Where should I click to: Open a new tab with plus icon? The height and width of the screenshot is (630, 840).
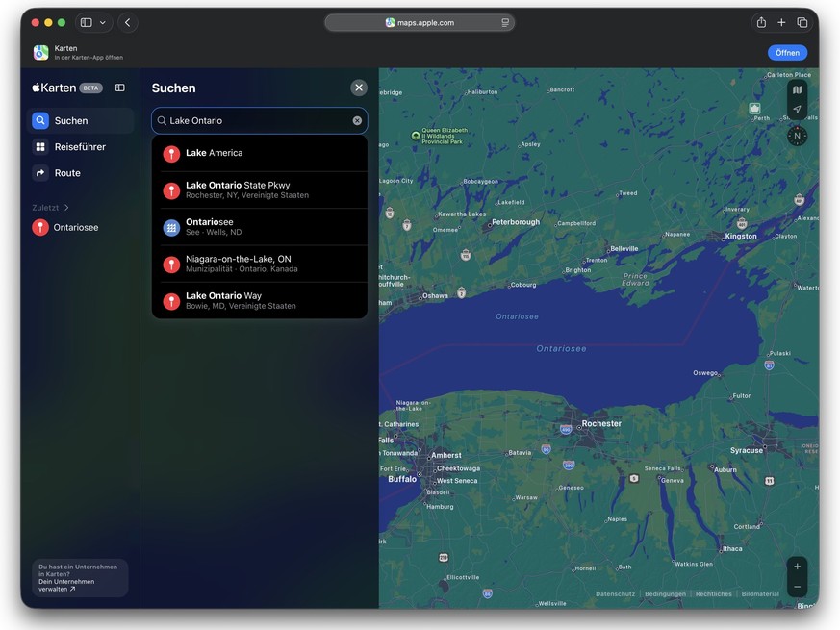(781, 22)
